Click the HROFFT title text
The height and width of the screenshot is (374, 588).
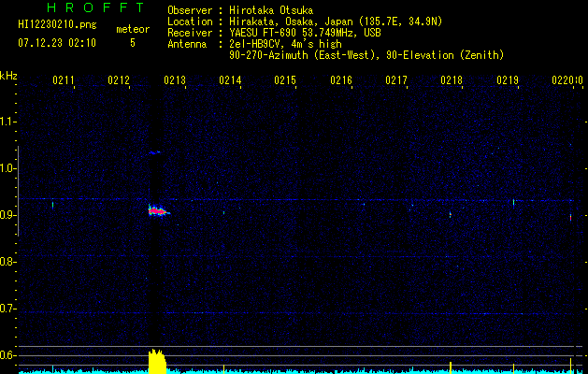[x=96, y=7]
